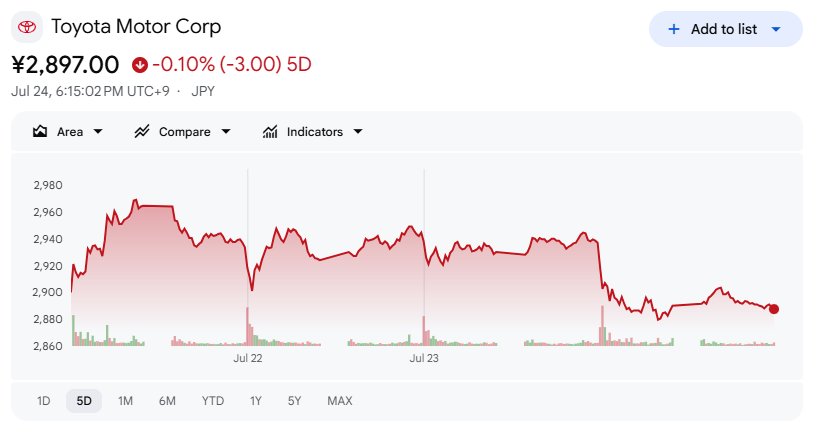
Task: Expand the Area dropdown arrow
Action: click(x=98, y=131)
